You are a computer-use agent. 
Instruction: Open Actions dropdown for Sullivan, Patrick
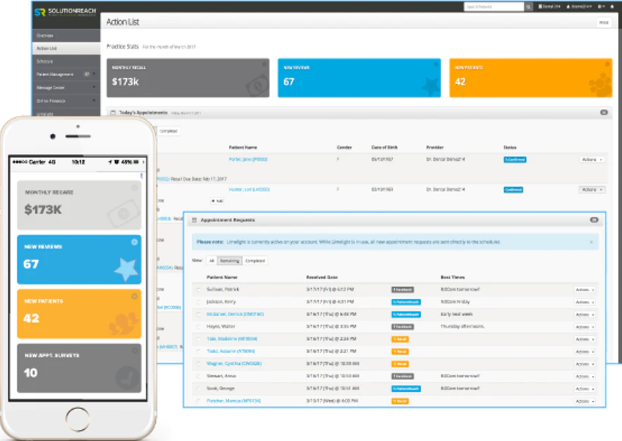(584, 289)
